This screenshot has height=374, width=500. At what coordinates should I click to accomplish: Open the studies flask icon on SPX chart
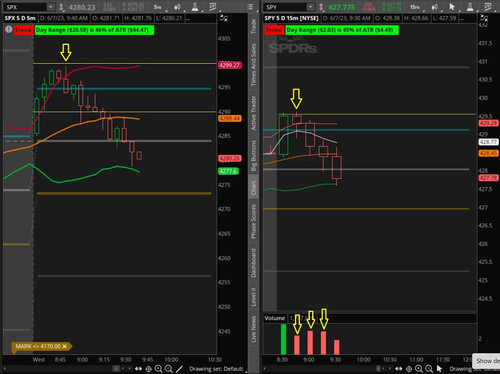(x=195, y=7)
